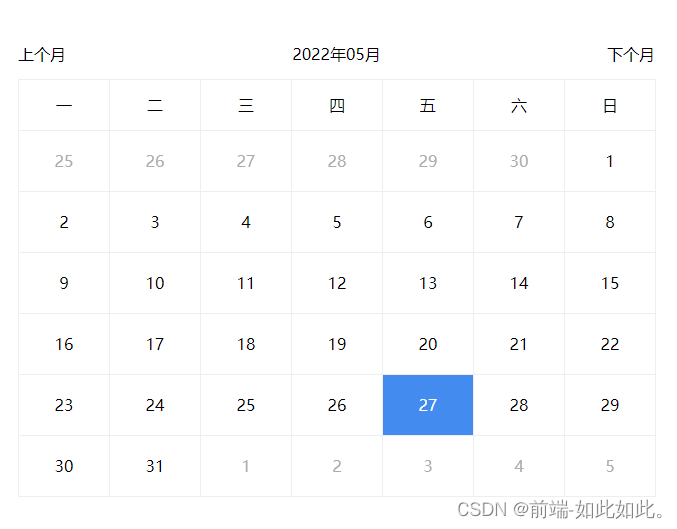The width and height of the screenshot is (677, 529).
Task: Choose date 24
Action: click(155, 405)
